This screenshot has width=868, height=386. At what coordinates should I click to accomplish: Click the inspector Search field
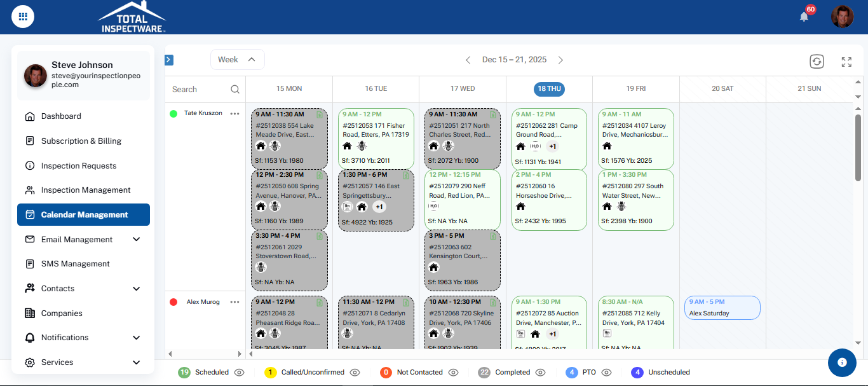[197, 90]
